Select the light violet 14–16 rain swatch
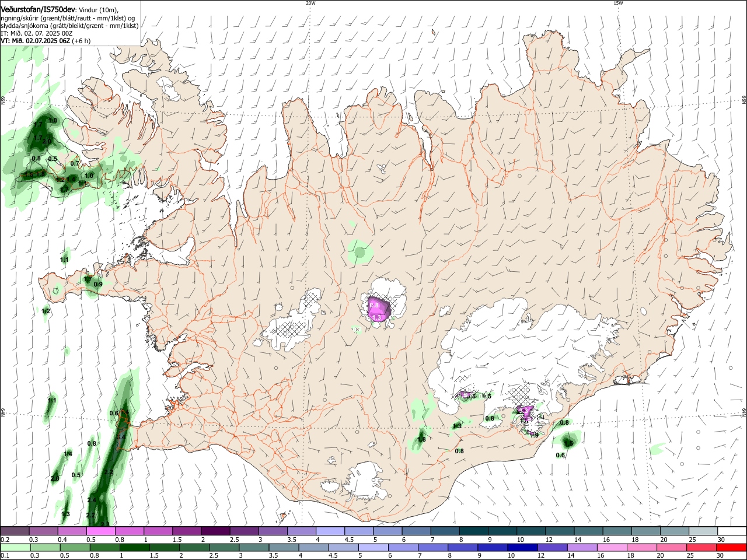The width and height of the screenshot is (747, 560). (581, 547)
